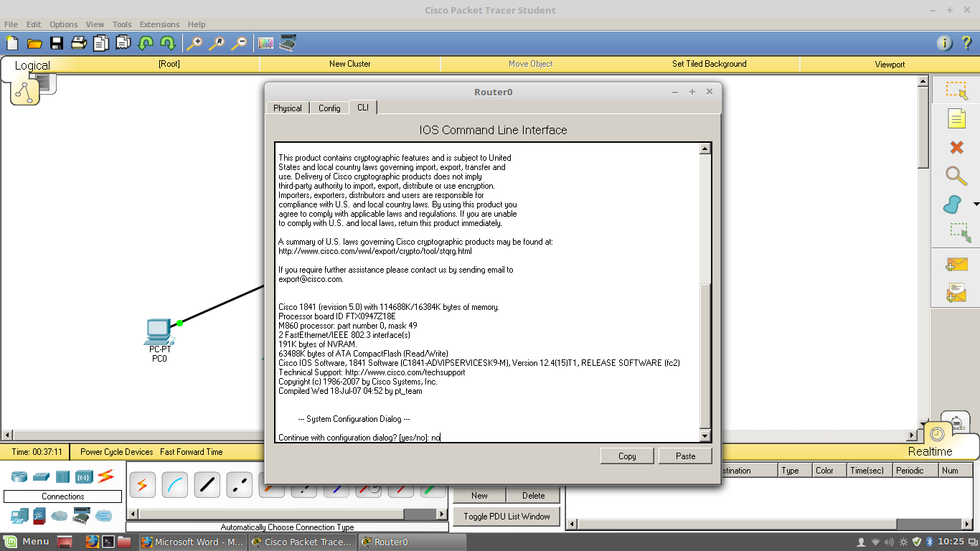Image resolution: width=980 pixels, height=551 pixels.
Task: Activate the Select/Move tool in sidebar
Action: pyautogui.click(x=956, y=90)
